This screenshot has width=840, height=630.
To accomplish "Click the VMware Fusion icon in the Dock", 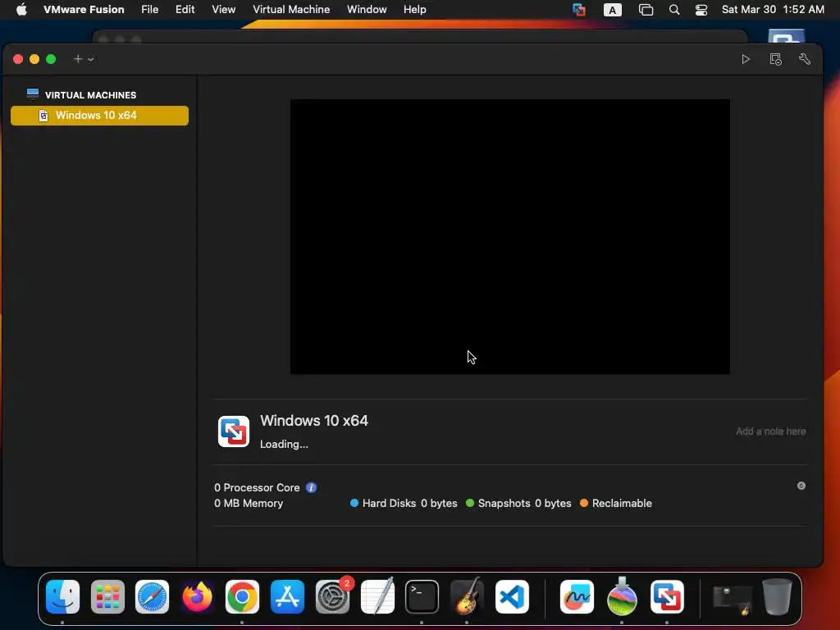I will coord(667,597).
